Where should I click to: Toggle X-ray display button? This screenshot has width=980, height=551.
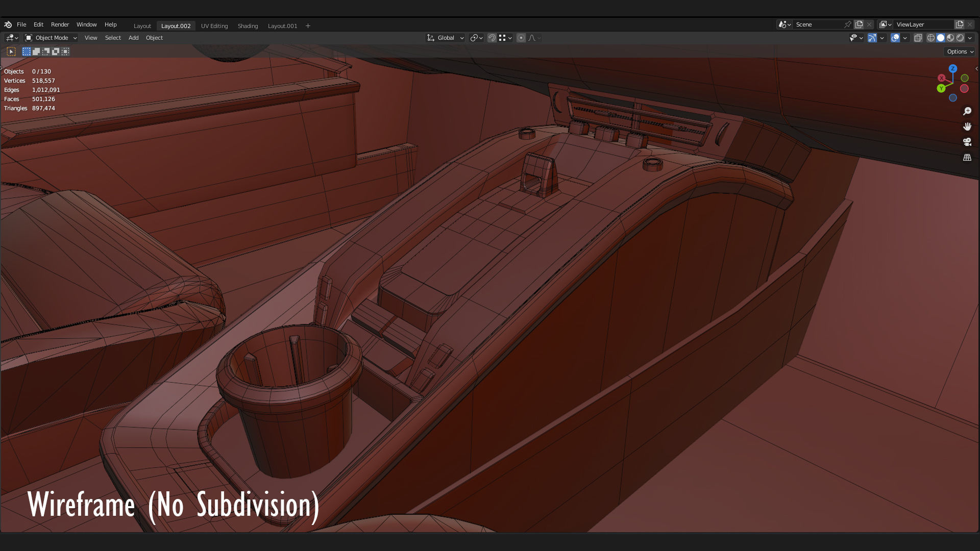pos(918,38)
